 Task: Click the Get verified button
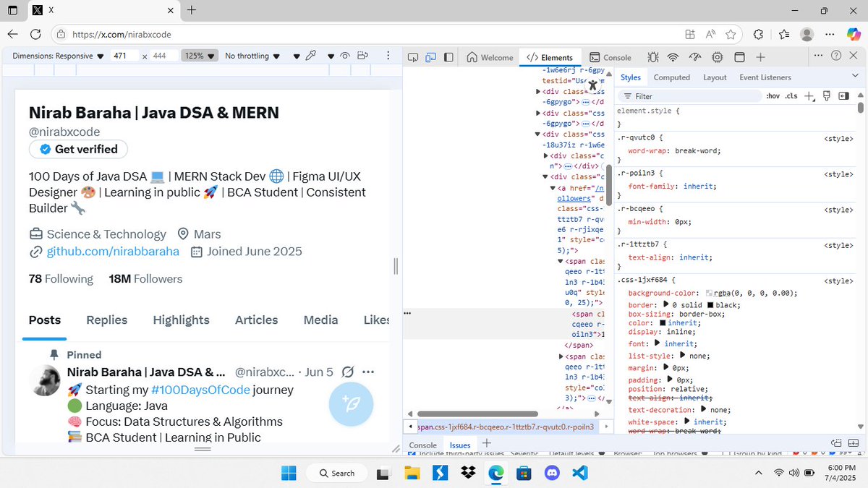tap(78, 149)
